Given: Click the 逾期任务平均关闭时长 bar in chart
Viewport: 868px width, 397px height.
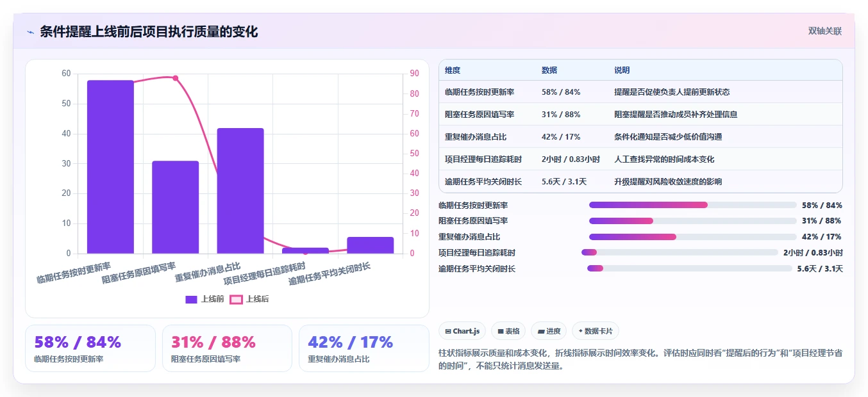Looking at the screenshot, I should 371,245.
